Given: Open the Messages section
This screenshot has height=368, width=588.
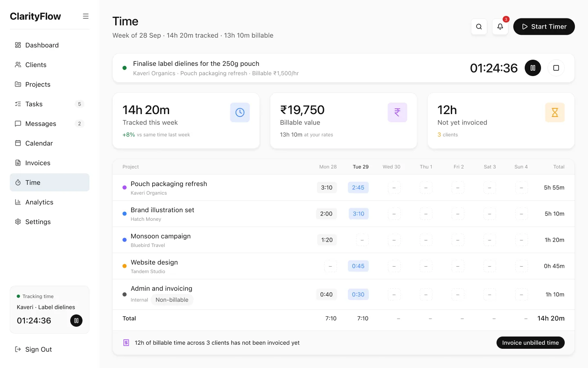Looking at the screenshot, I should (x=49, y=123).
